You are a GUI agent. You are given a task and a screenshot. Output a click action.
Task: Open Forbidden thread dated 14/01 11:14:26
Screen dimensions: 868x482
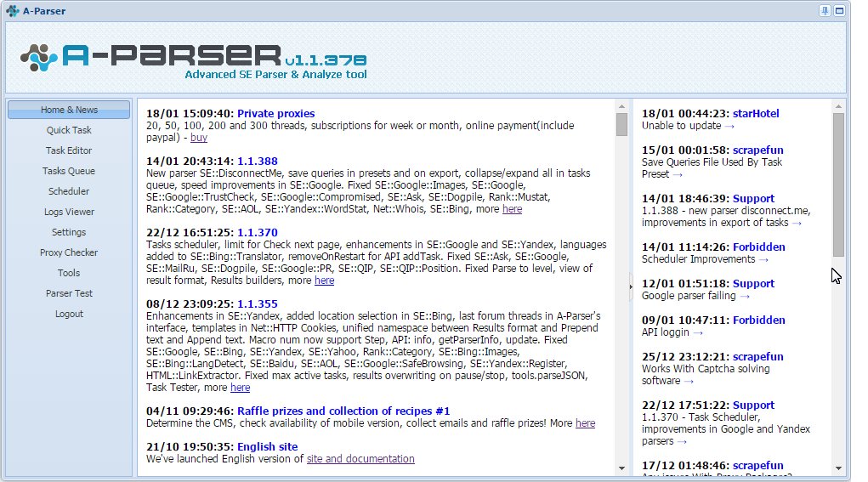[x=758, y=247]
